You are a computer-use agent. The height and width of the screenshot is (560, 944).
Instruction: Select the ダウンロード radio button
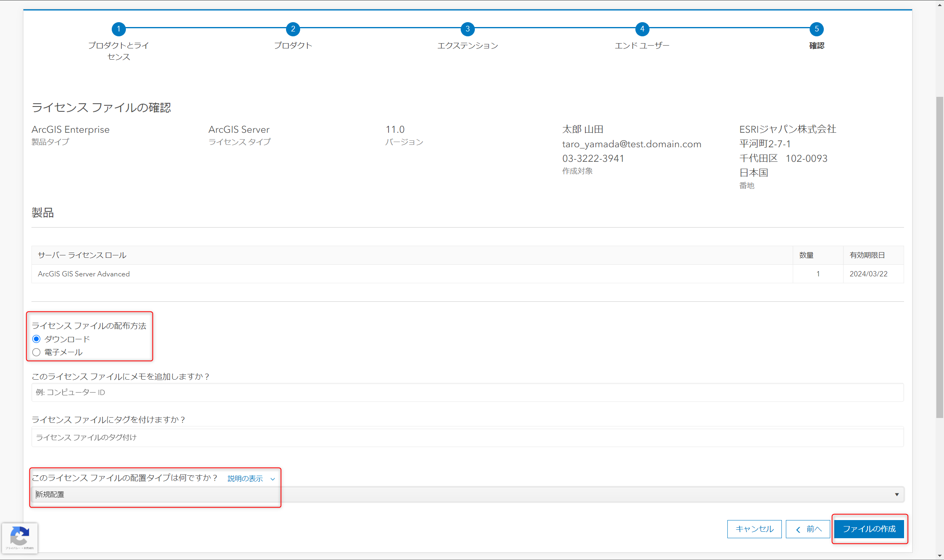pyautogui.click(x=36, y=339)
